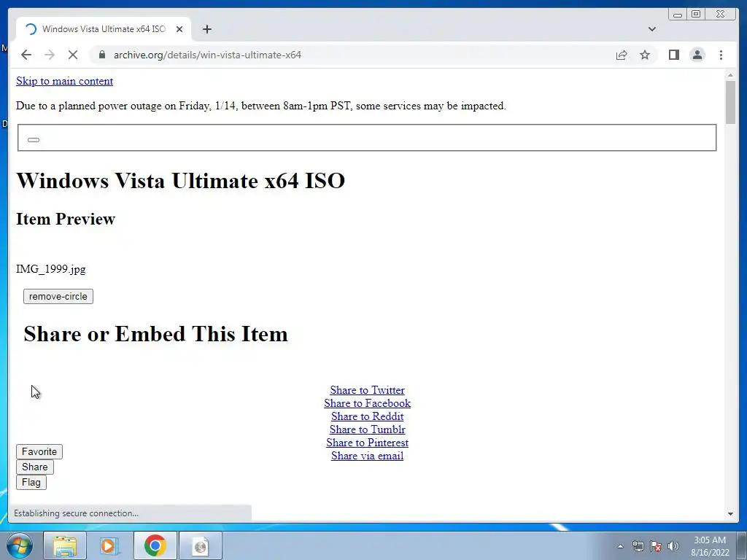Open the volume speaker tray icon
747x560 pixels.
(673, 546)
